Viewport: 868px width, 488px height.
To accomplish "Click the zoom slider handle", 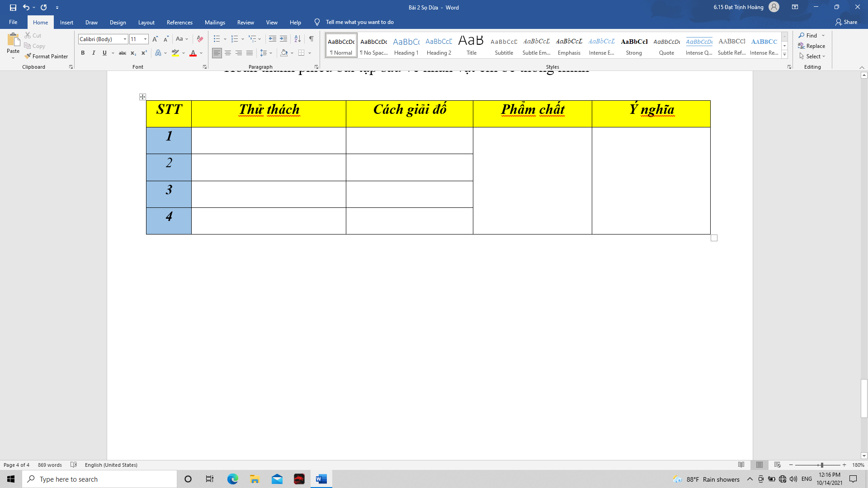I will pyautogui.click(x=822, y=465).
